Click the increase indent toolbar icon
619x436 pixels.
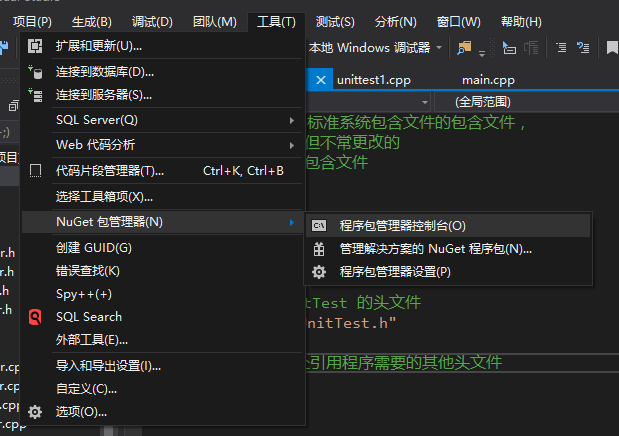(531, 48)
